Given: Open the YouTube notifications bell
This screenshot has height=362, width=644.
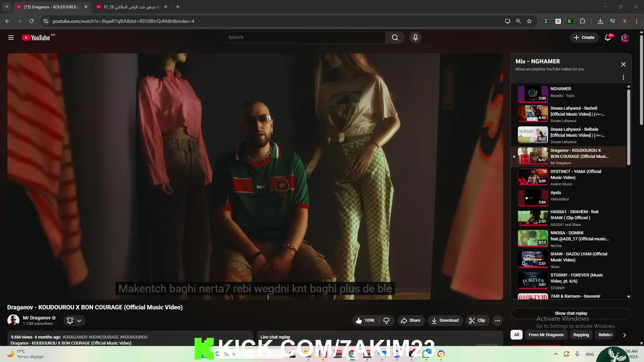Looking at the screenshot, I should (x=608, y=37).
